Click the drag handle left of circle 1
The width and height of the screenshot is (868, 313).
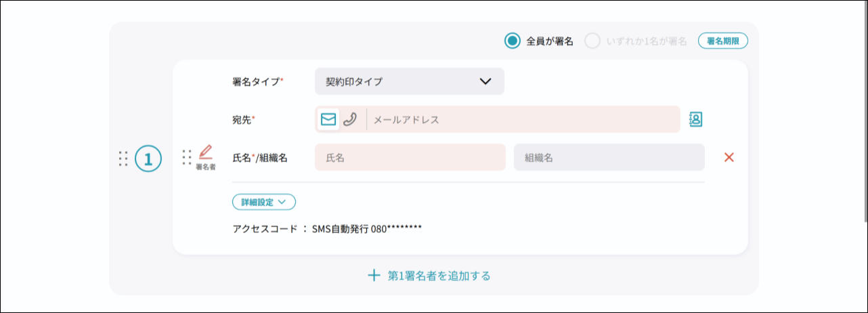click(123, 159)
